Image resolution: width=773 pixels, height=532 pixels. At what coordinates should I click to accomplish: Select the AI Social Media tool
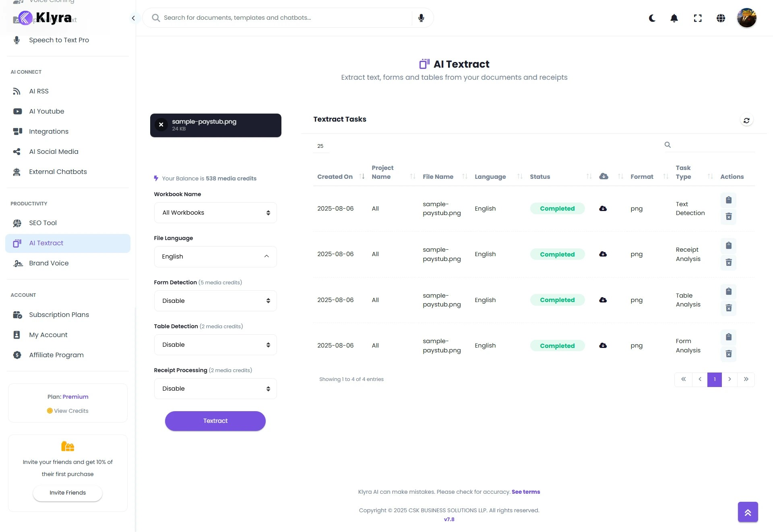pyautogui.click(x=54, y=151)
